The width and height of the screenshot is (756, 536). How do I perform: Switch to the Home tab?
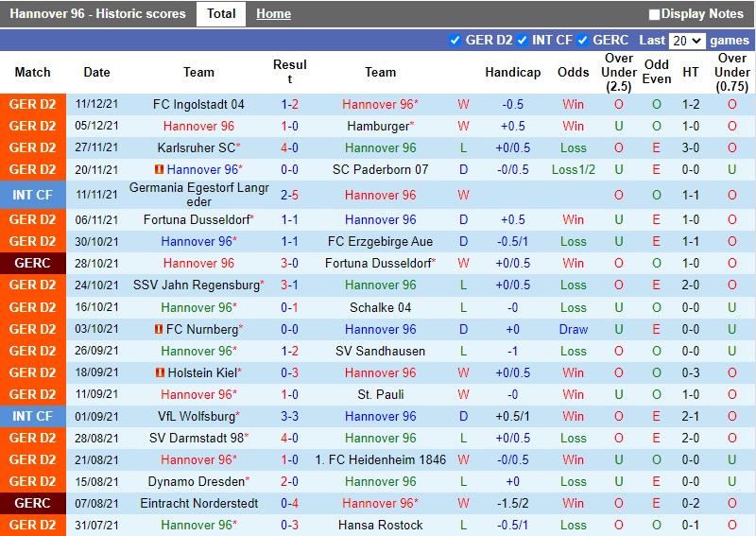pos(273,13)
